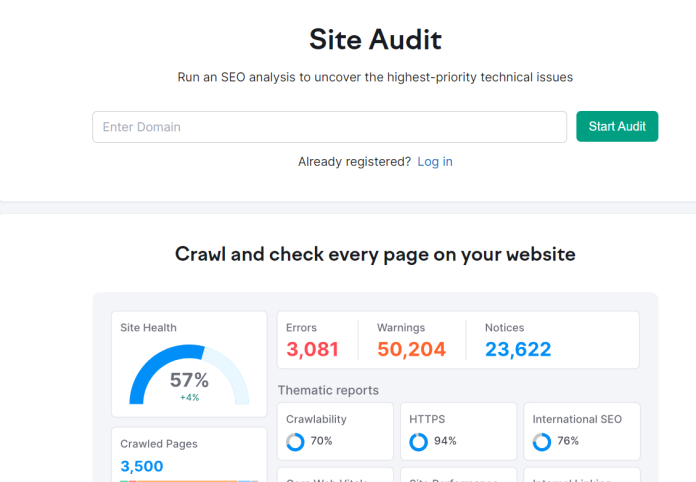Select the Notices count 23,622
Screen dimensions: 696x482
tap(518, 349)
